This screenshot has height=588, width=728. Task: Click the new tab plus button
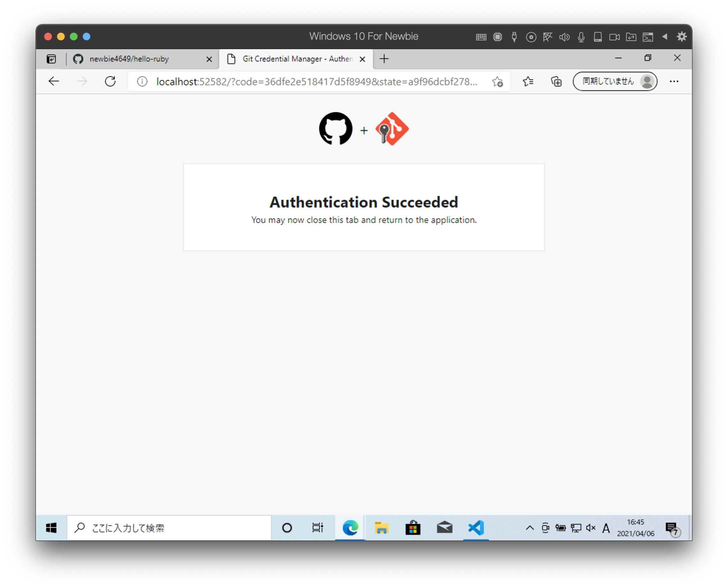(384, 58)
